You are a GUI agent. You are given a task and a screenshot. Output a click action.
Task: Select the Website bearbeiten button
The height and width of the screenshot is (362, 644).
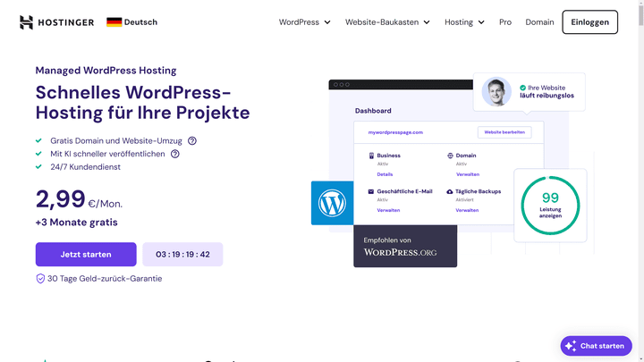504,132
